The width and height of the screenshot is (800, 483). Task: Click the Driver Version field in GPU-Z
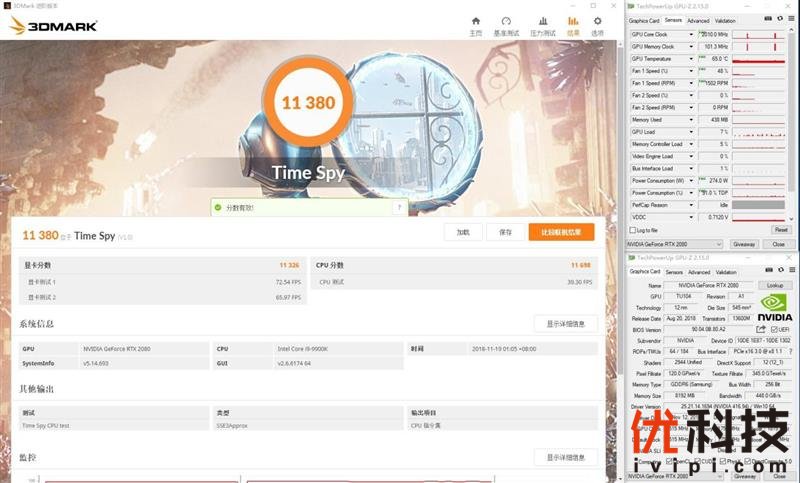point(727,406)
